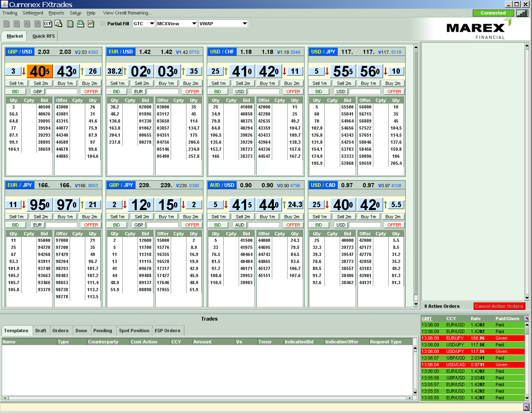Click the purple icon in the bottom status bar
The height and width of the screenshot is (413, 532).
pos(526,407)
